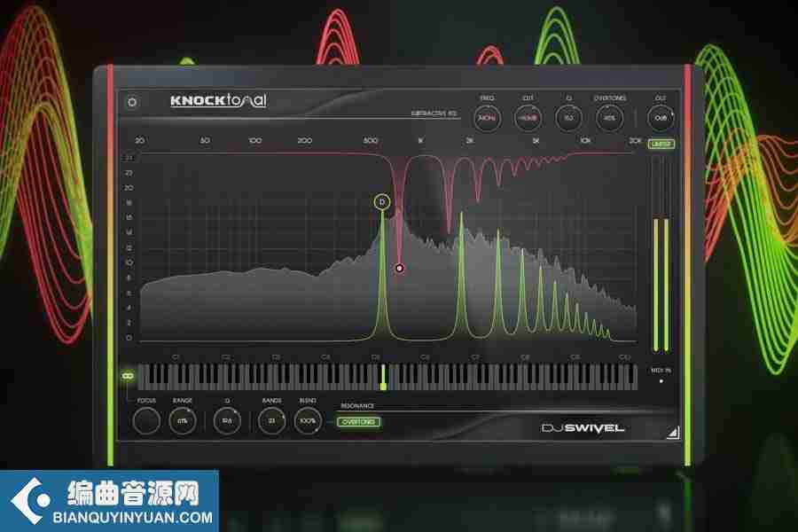Adjust the FREQ knob
This screenshot has height=532, width=798.
[487, 118]
